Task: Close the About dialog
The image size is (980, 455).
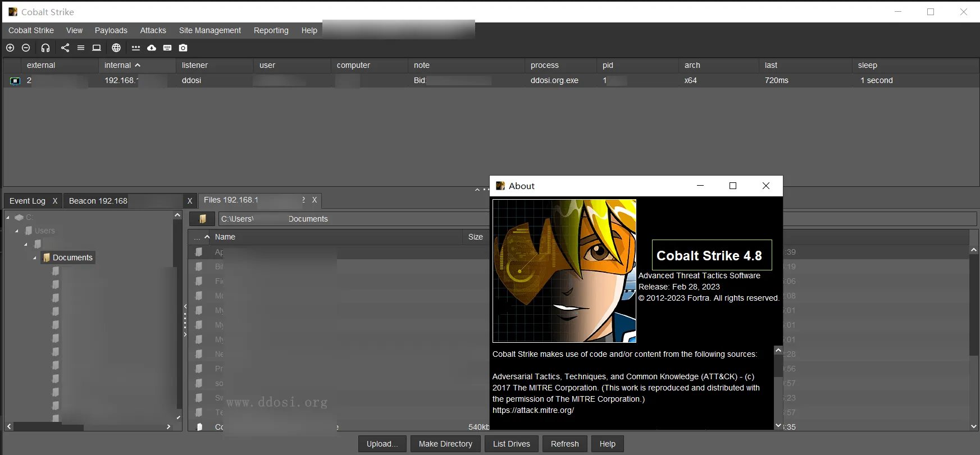Action: (x=766, y=186)
